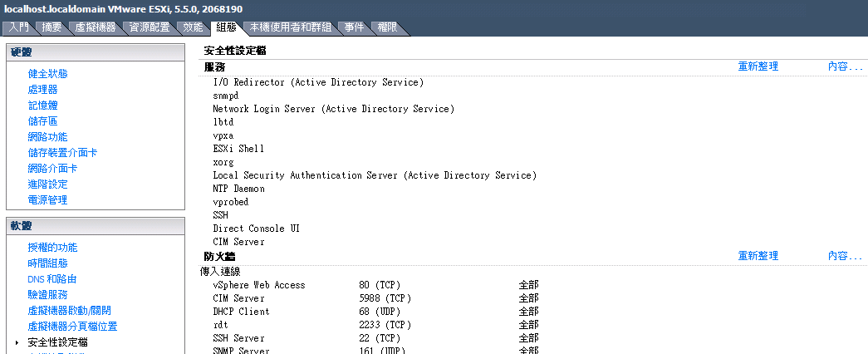Select the snmpd service entry
Image resolution: width=868 pixels, height=354 pixels.
(226, 96)
